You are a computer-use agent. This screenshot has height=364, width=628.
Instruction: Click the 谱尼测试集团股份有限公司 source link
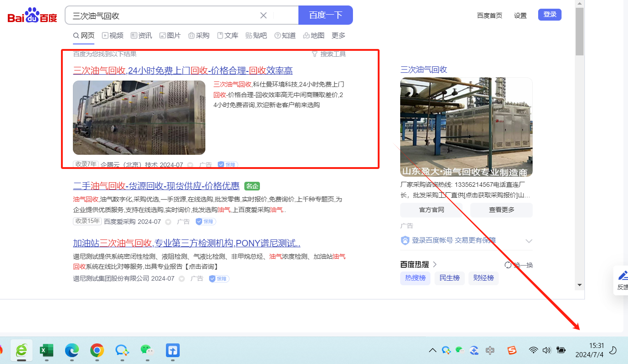pyautogui.click(x=111, y=278)
